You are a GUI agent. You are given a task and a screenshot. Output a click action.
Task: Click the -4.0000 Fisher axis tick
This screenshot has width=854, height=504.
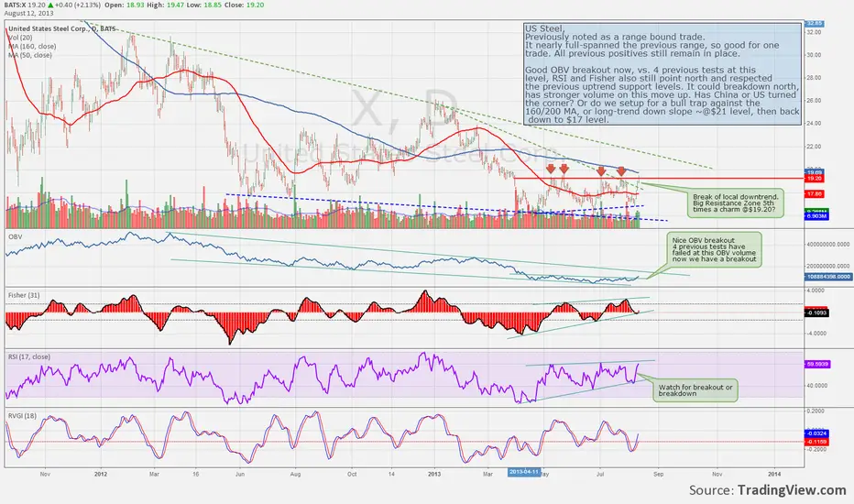pos(817,334)
